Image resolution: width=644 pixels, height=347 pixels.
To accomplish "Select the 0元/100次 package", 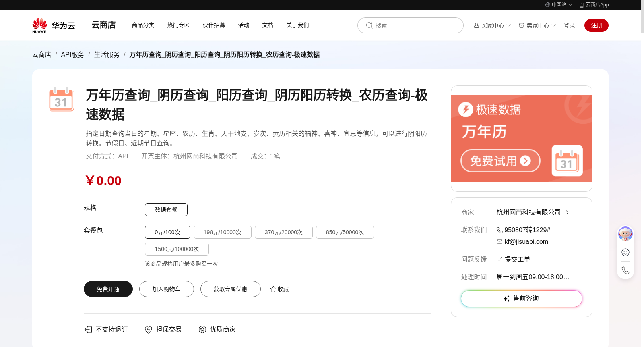I will point(167,232).
